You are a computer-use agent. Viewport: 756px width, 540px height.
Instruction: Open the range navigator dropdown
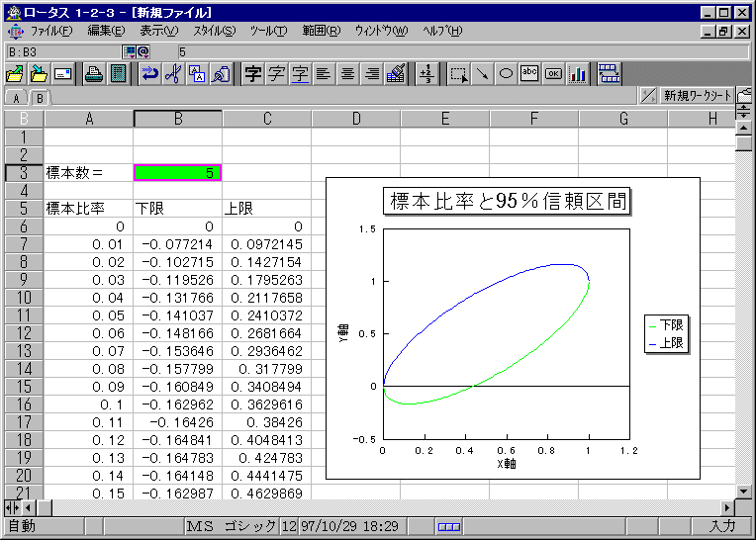click(130, 51)
